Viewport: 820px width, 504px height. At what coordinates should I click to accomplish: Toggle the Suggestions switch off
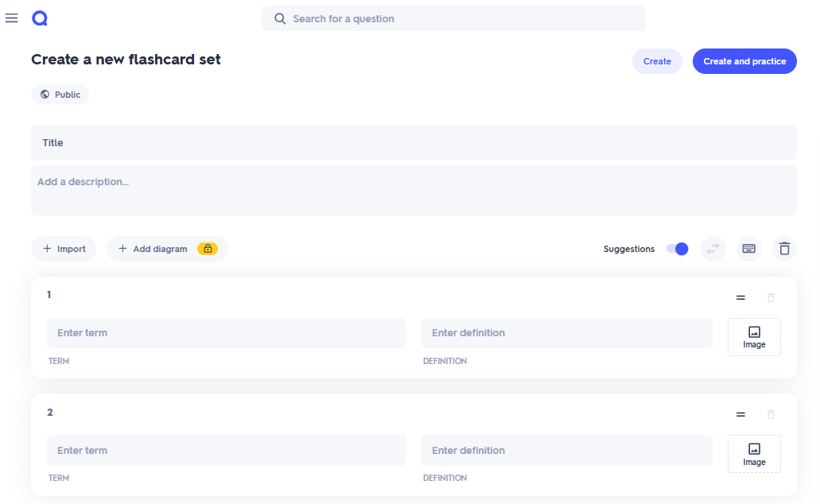pos(677,249)
